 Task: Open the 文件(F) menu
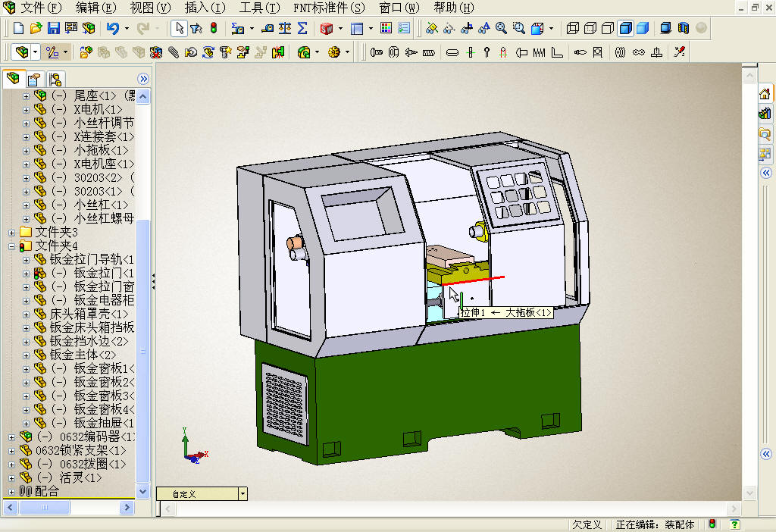click(x=41, y=8)
